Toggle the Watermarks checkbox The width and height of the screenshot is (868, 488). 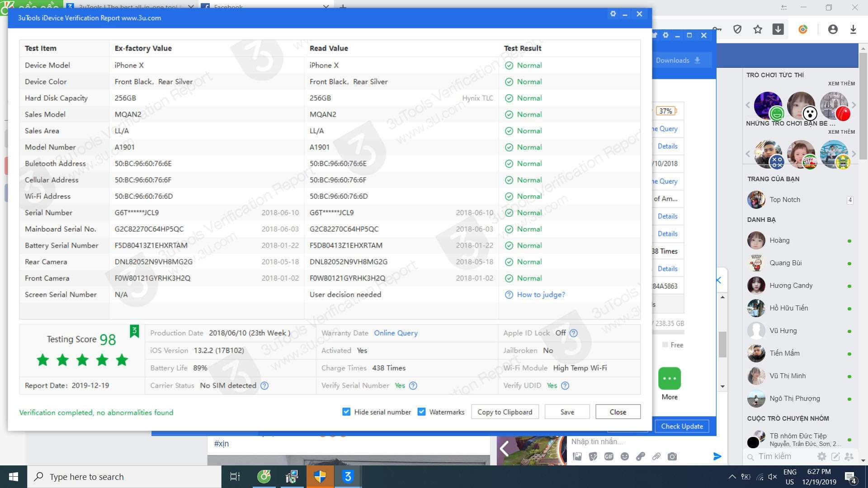(421, 412)
